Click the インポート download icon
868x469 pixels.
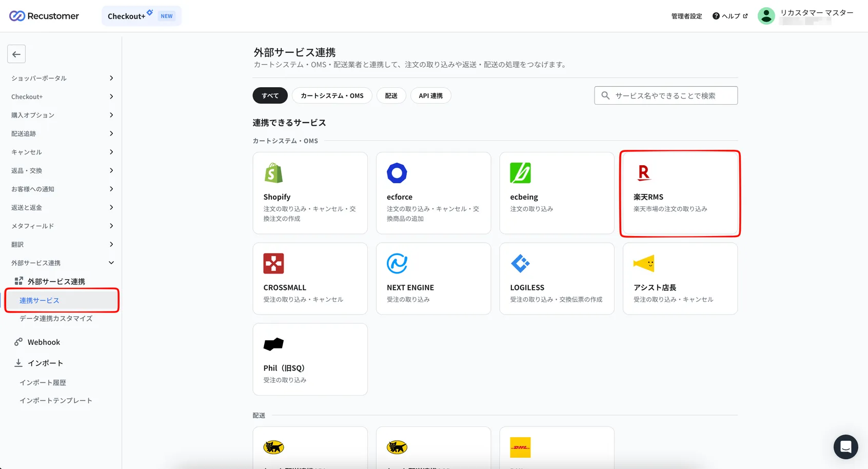tap(18, 363)
